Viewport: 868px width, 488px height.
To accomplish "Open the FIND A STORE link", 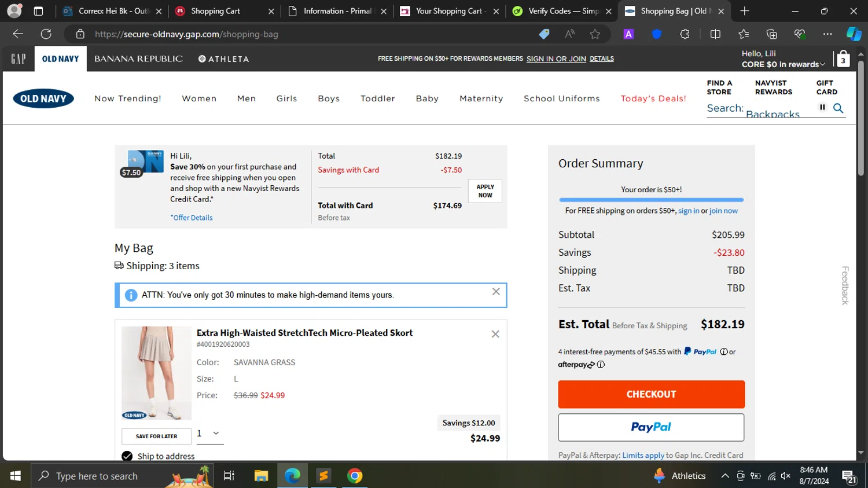I will pyautogui.click(x=719, y=87).
